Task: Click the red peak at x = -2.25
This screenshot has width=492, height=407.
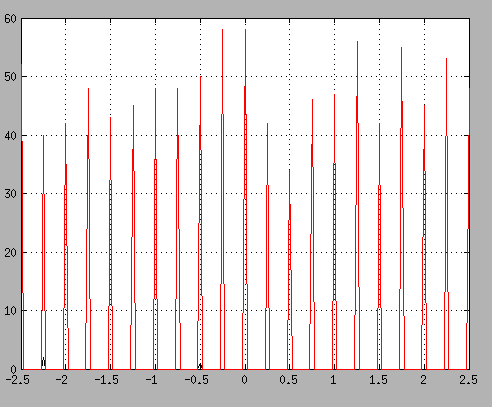Action: (x=43, y=252)
